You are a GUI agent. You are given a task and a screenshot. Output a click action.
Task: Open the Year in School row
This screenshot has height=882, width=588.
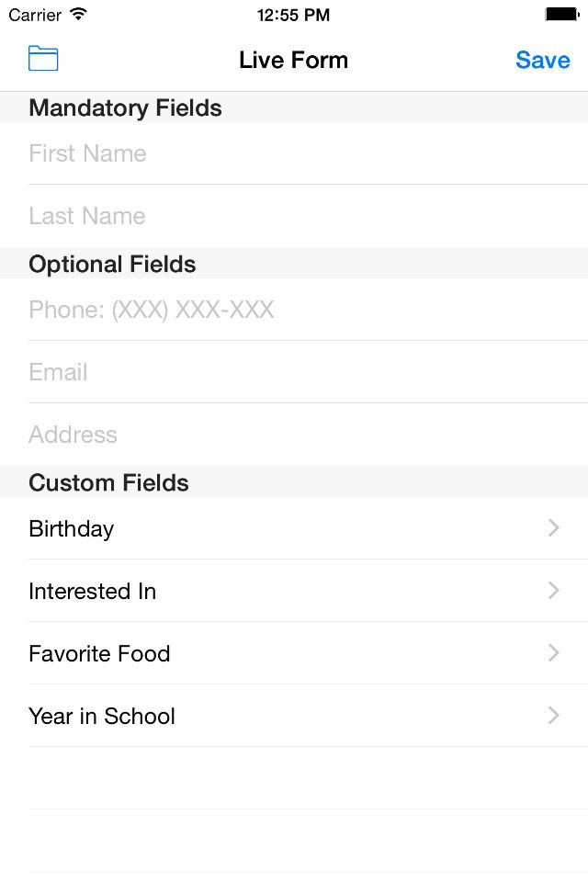pyautogui.click(x=276, y=716)
